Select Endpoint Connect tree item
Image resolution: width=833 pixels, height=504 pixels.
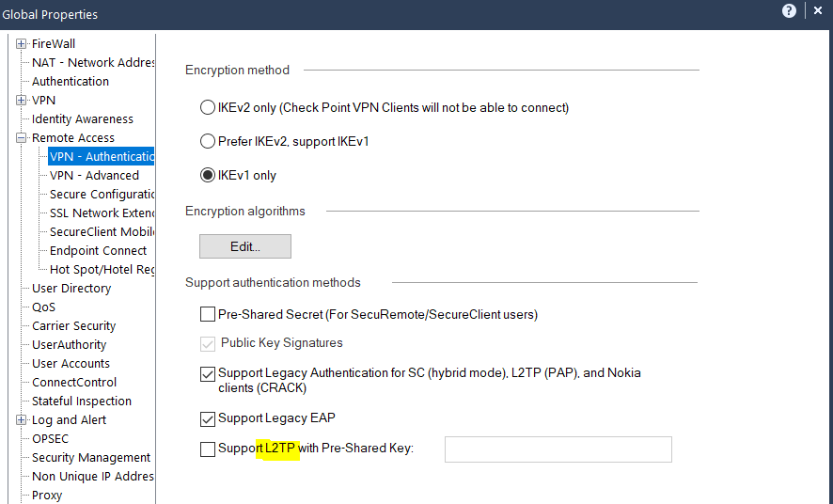[x=98, y=250]
